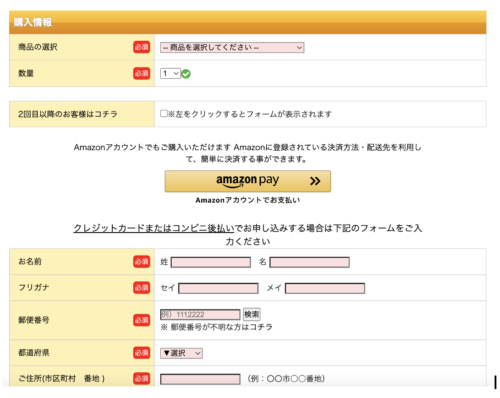The height and width of the screenshot is (398, 500).
Task: Click the 名 first name field
Action: 309,262
